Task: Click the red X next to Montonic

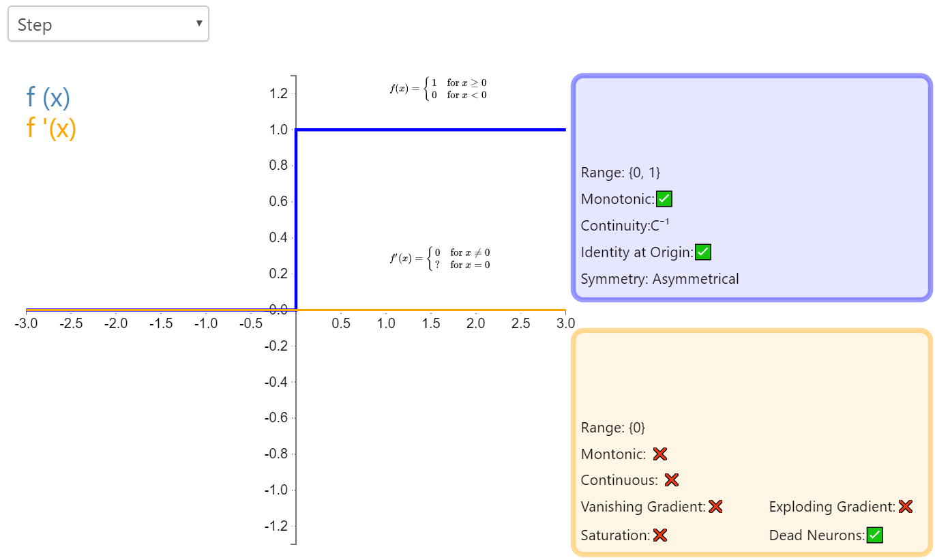Action: 659,454
